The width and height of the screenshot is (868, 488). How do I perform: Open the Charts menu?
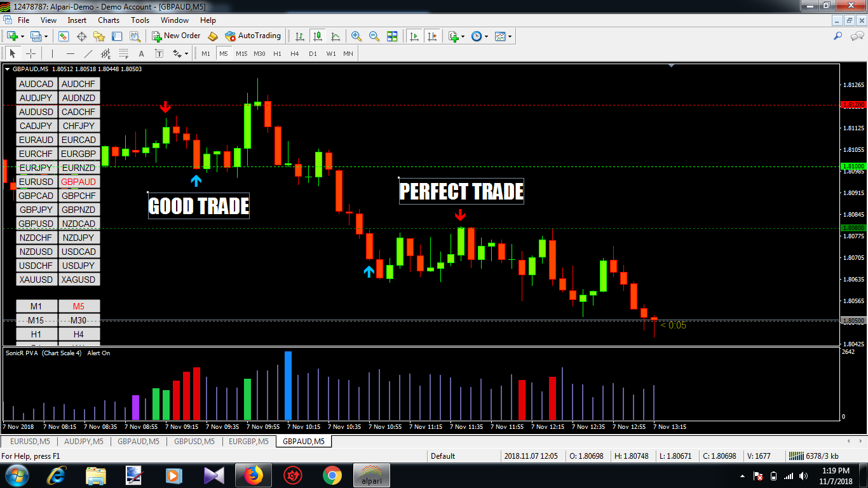(109, 20)
